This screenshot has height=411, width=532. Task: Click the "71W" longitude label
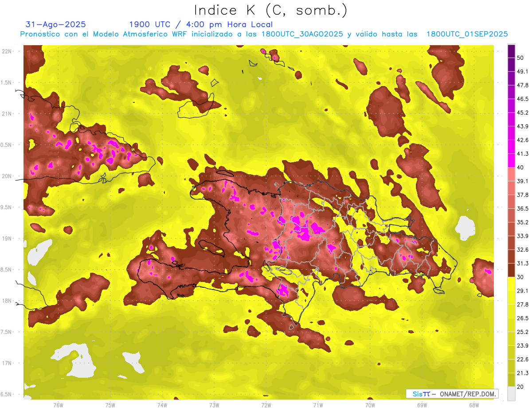pyautogui.click(x=318, y=405)
